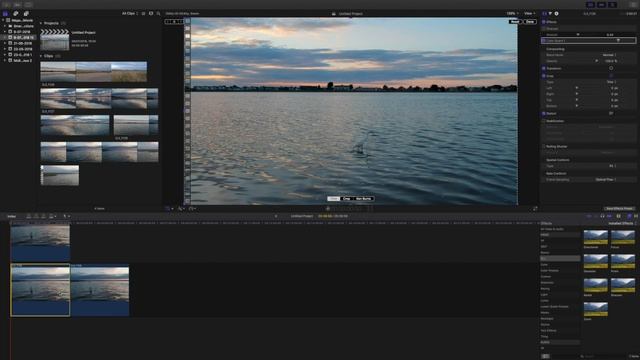Open the Frame Sampling Optical Flow dropdown
This screenshot has height=360, width=640.
point(606,180)
